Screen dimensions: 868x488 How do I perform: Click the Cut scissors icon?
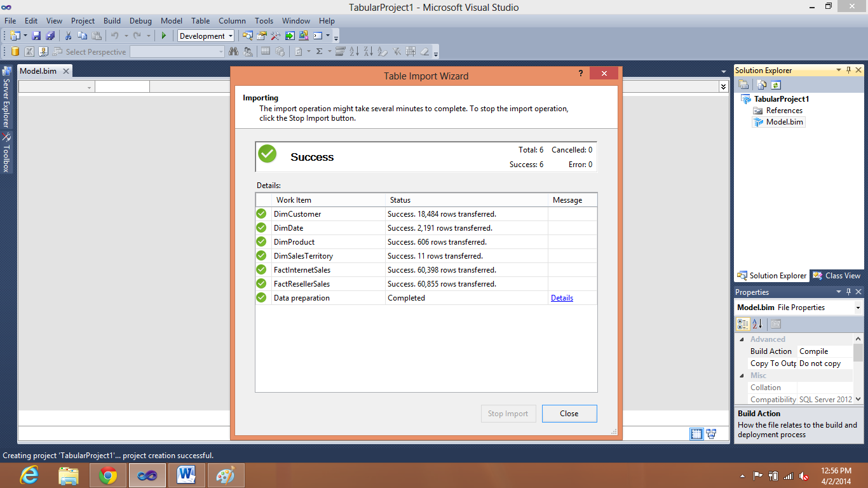click(x=68, y=36)
